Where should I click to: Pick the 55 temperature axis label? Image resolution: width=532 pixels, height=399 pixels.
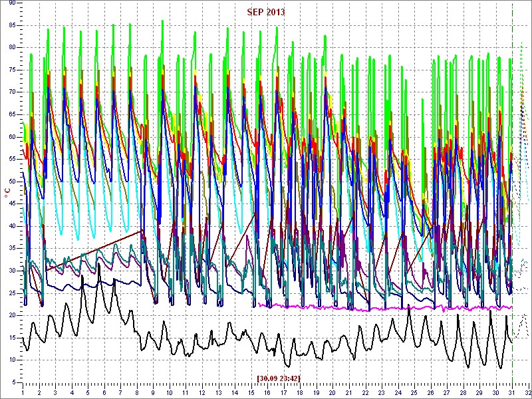pos(12,159)
